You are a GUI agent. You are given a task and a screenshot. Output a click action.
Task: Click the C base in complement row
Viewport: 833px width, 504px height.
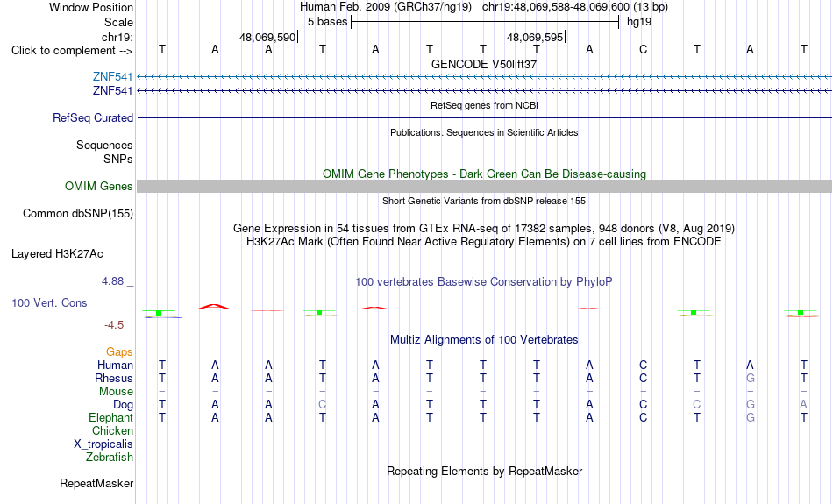[x=643, y=50]
